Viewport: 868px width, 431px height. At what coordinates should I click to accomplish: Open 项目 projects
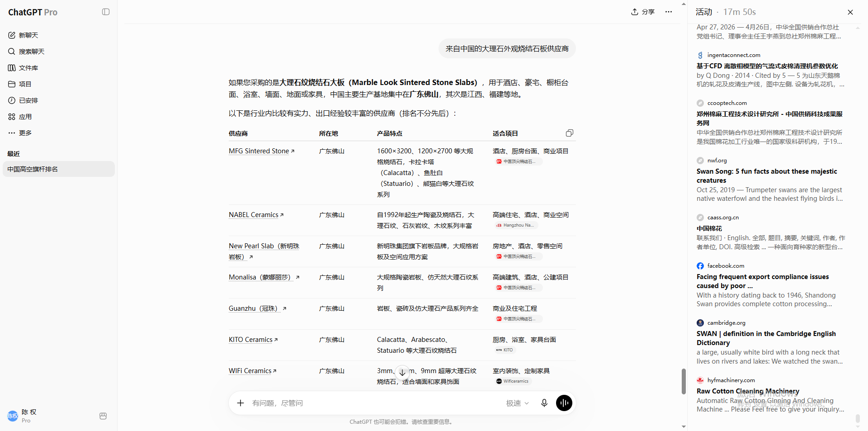(x=58, y=84)
